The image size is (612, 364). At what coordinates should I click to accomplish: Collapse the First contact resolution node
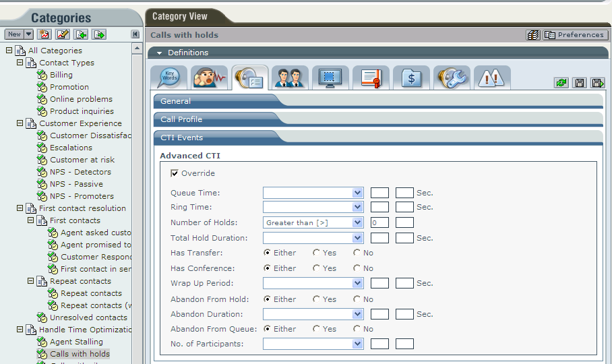[20, 208]
